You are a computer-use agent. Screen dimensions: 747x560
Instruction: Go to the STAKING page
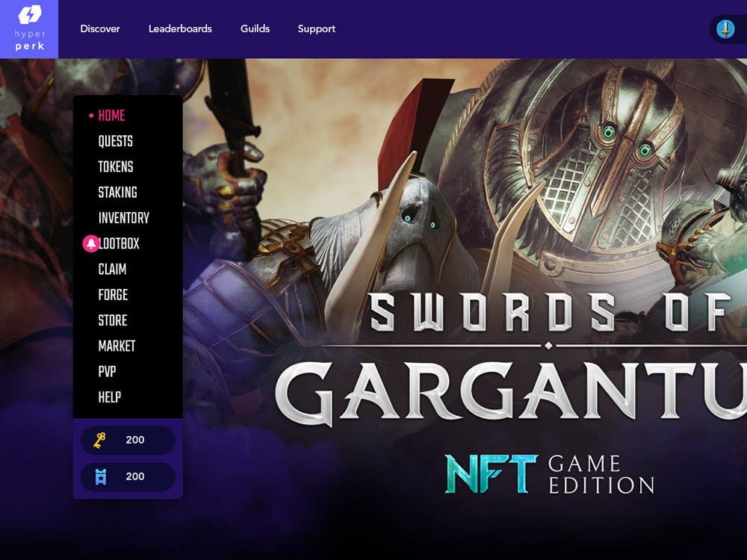click(x=118, y=193)
